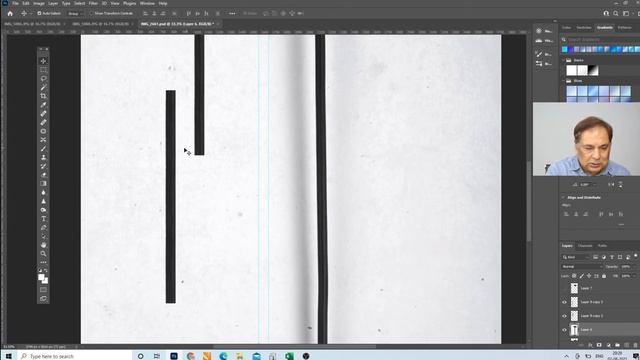The image size is (640, 360).
Task: Select the Eraser tool
Action: (x=43, y=175)
